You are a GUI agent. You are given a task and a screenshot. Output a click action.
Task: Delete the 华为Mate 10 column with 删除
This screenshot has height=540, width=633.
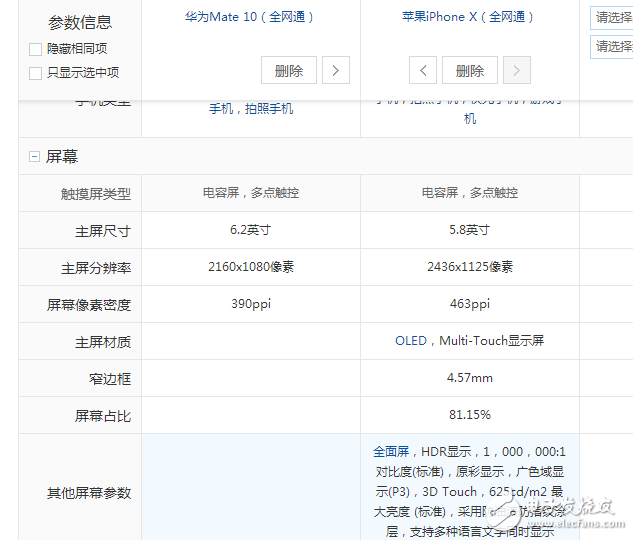[289, 71]
